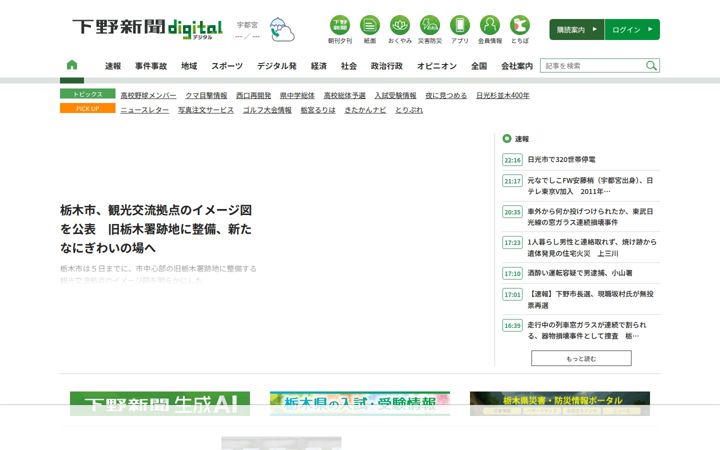Screen dimensions: 720x450
Task: Open the とりぷれ link
Action: pos(409,110)
